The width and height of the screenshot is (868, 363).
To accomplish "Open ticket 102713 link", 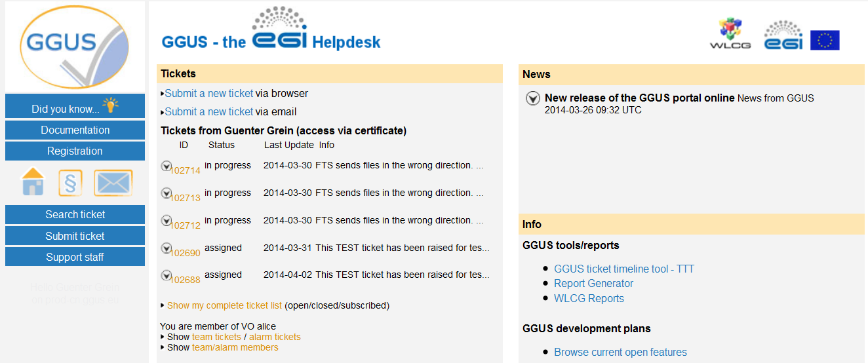I will (186, 198).
